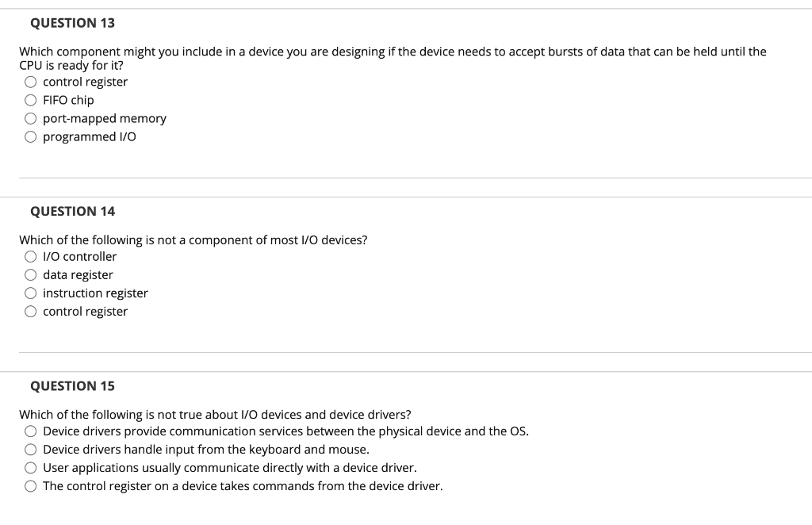Click the QUESTION 15 heading
812x525 pixels.
tap(72, 385)
